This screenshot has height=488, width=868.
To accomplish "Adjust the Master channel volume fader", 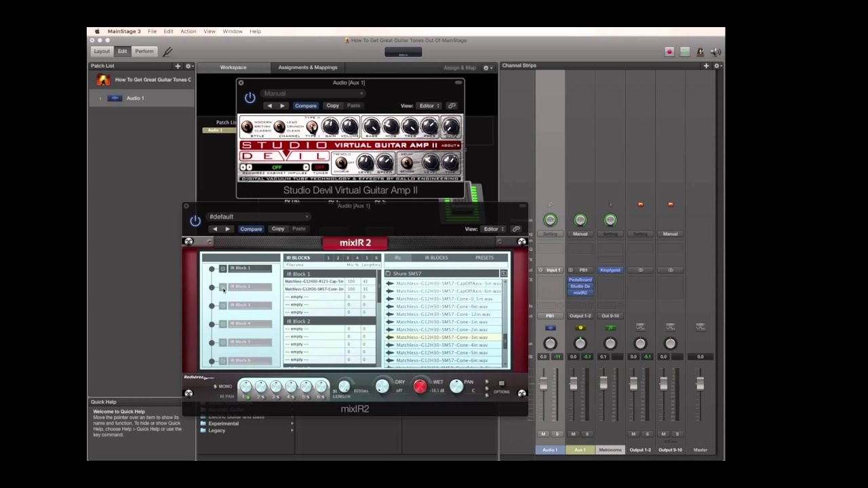I will coord(700,384).
